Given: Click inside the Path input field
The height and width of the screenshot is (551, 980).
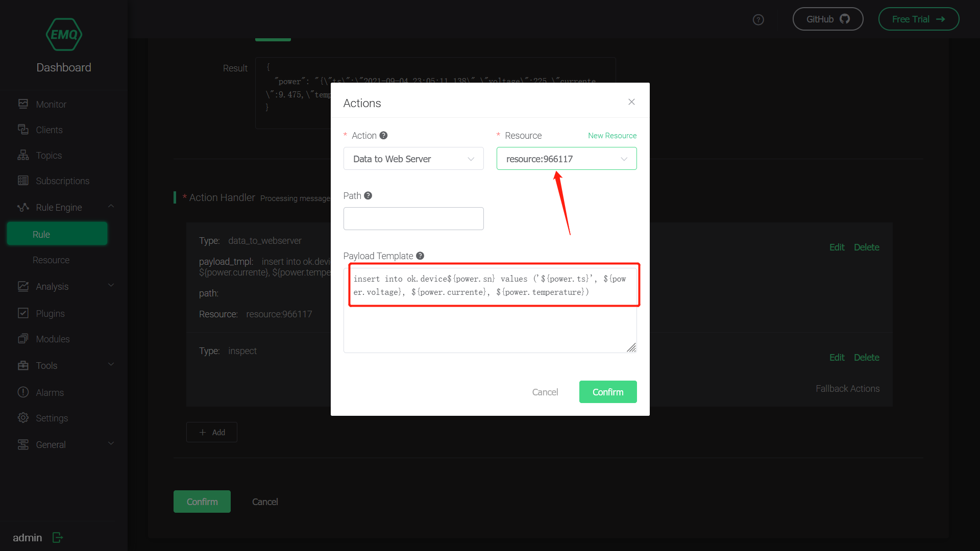Looking at the screenshot, I should [413, 219].
